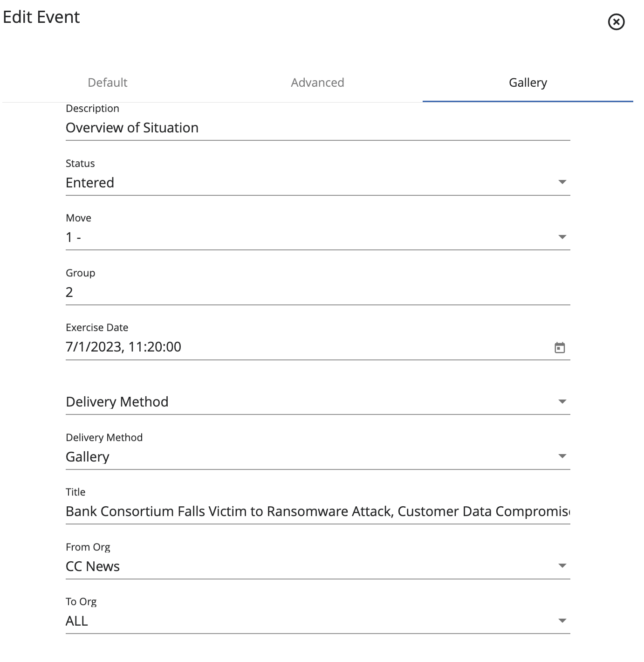Click the Title field with ransomware headline
This screenshot has width=644, height=662.
317,511
